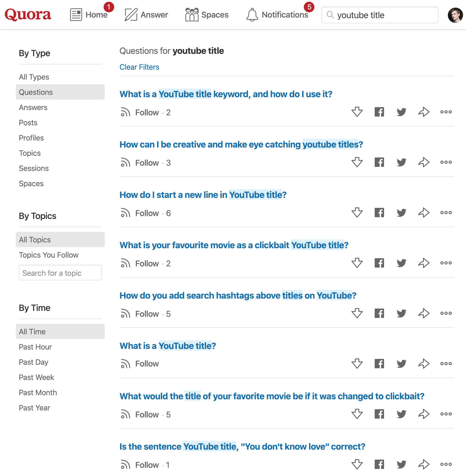466x476 pixels.
Task: Open 'changed to clickbait' movie title question
Action: point(272,396)
